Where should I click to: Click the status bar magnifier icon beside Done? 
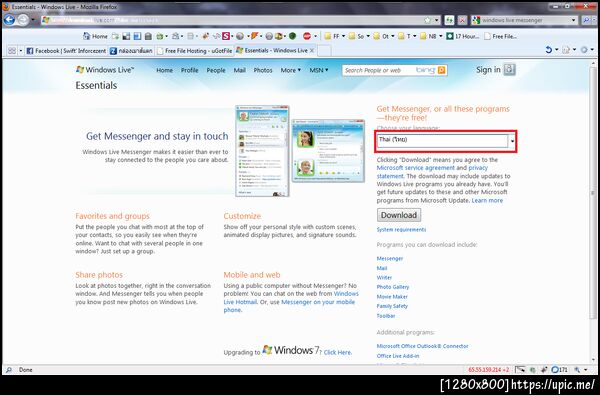coord(9,370)
